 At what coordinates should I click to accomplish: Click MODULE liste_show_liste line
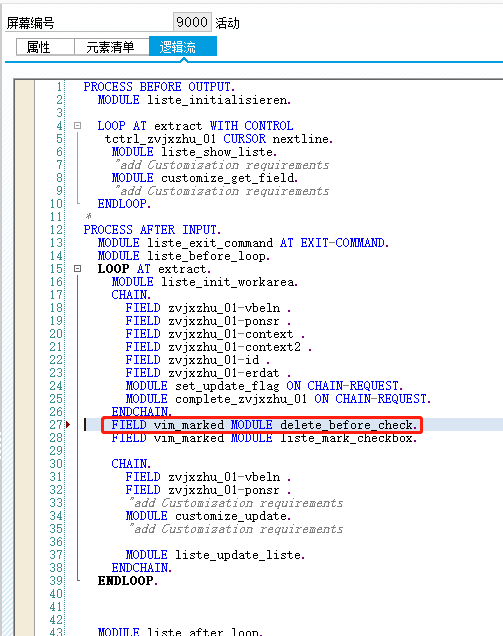tap(194, 152)
